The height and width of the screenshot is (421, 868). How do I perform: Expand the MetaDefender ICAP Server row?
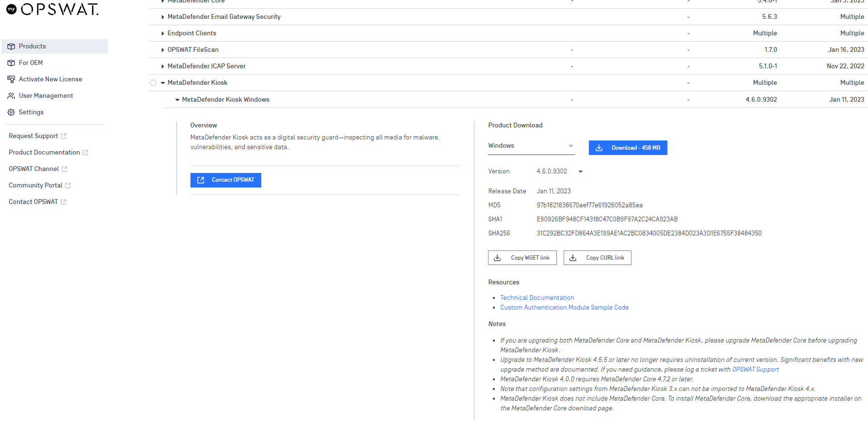point(163,66)
